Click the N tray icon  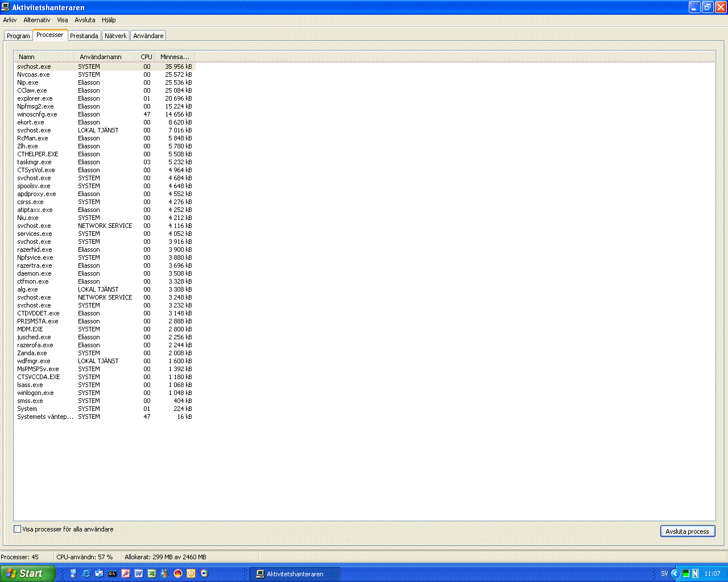point(695,573)
